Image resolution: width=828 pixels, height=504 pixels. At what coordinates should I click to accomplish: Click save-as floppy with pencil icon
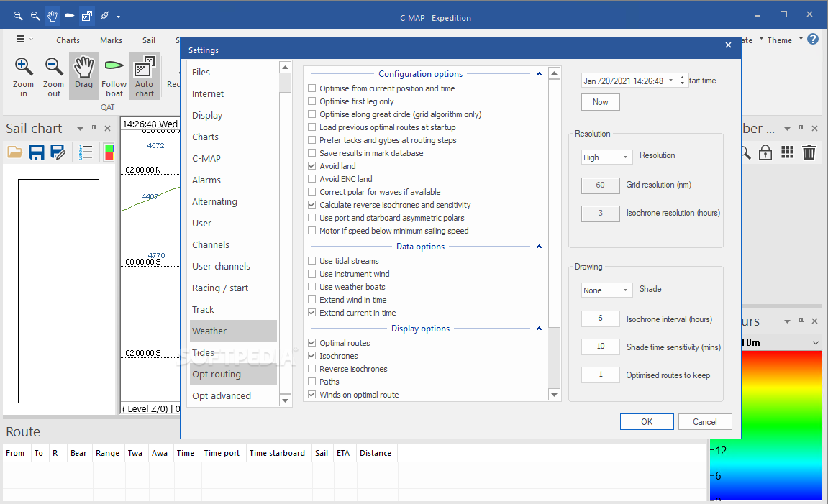(58, 152)
